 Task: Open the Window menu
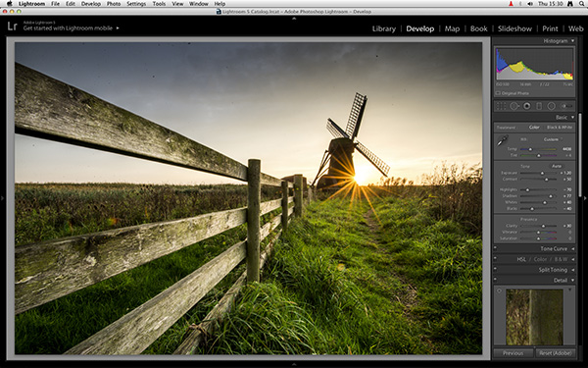click(x=198, y=4)
